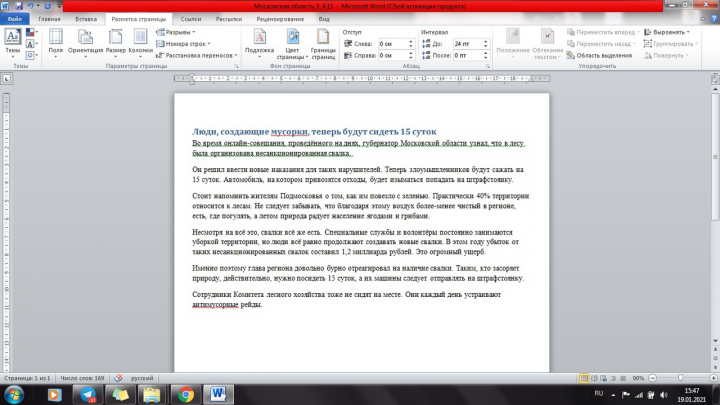
Task: Launch Google Chrome from the taskbar
Action: [186, 394]
